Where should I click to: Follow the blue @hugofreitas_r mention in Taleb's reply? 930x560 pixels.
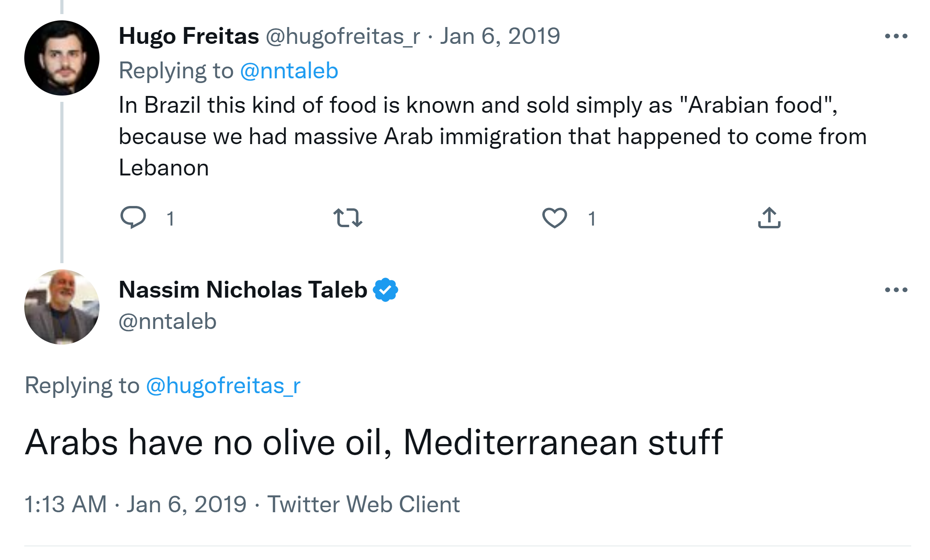pos(223,386)
